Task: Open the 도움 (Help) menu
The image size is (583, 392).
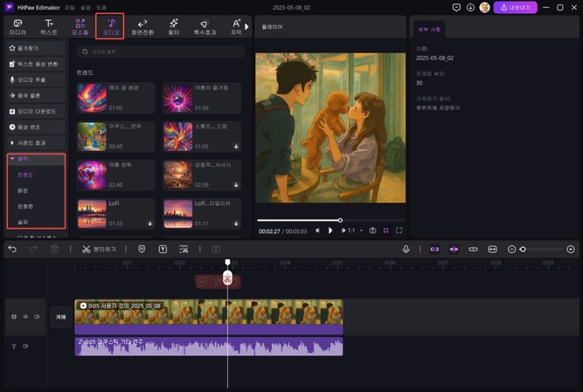Action: (101, 8)
